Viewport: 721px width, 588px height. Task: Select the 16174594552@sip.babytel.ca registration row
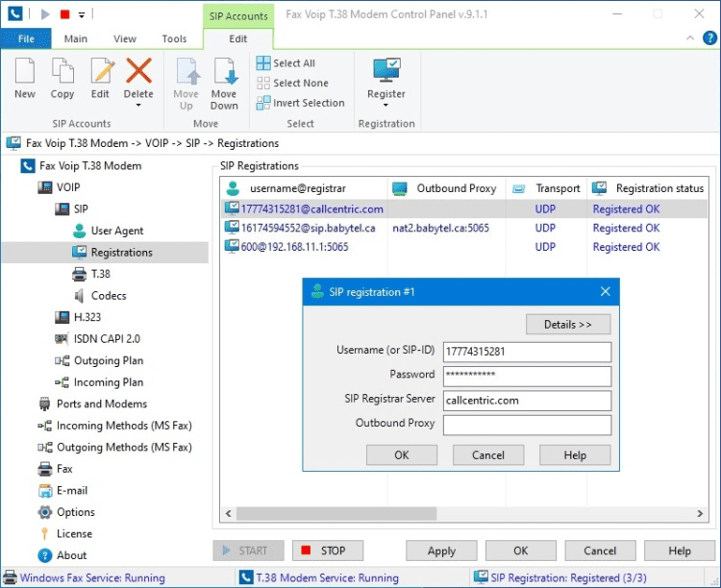[x=308, y=228]
